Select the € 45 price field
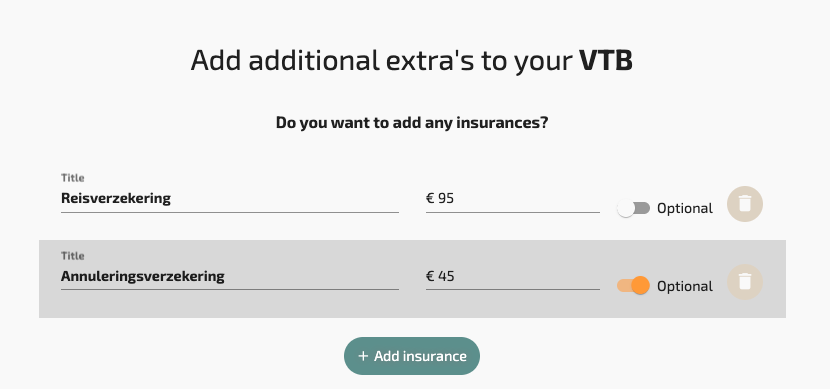Screen dimensions: 830x389 point(512,276)
